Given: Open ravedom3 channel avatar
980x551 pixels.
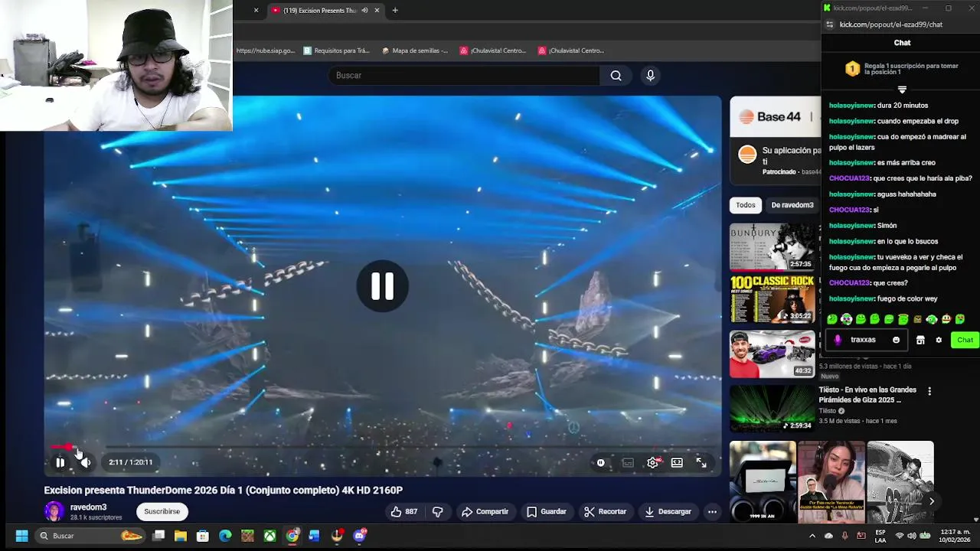Looking at the screenshot, I should [54, 511].
